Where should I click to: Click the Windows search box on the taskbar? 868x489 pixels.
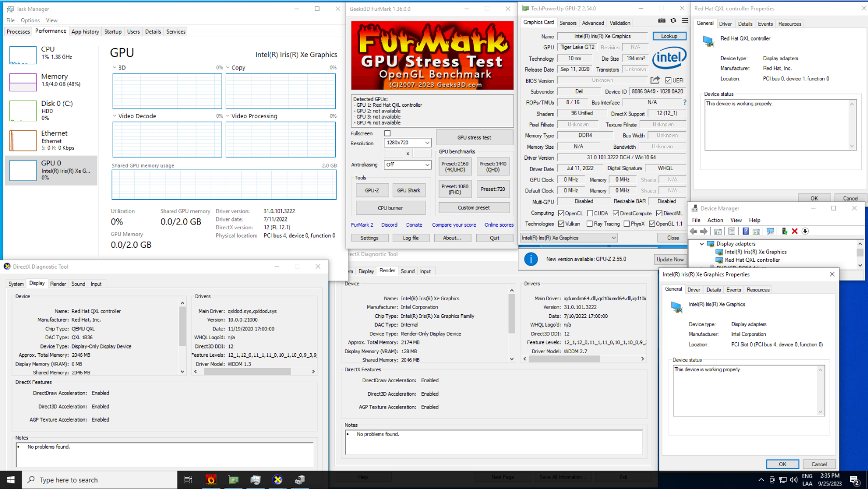click(x=99, y=480)
